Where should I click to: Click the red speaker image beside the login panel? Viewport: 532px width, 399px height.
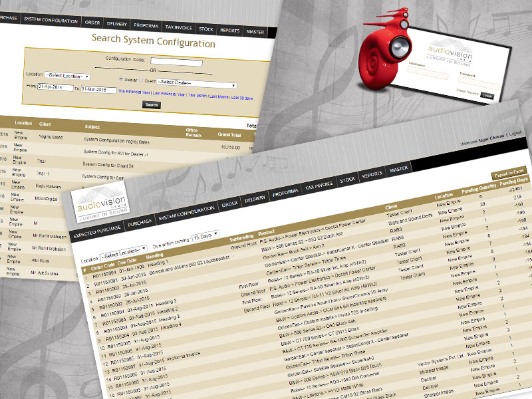[x=386, y=49]
